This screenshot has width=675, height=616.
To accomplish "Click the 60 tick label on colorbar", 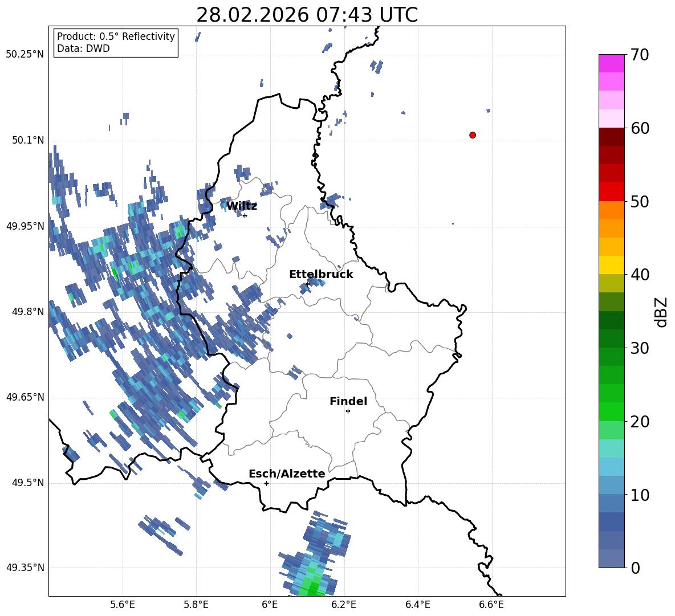I will click(640, 128).
